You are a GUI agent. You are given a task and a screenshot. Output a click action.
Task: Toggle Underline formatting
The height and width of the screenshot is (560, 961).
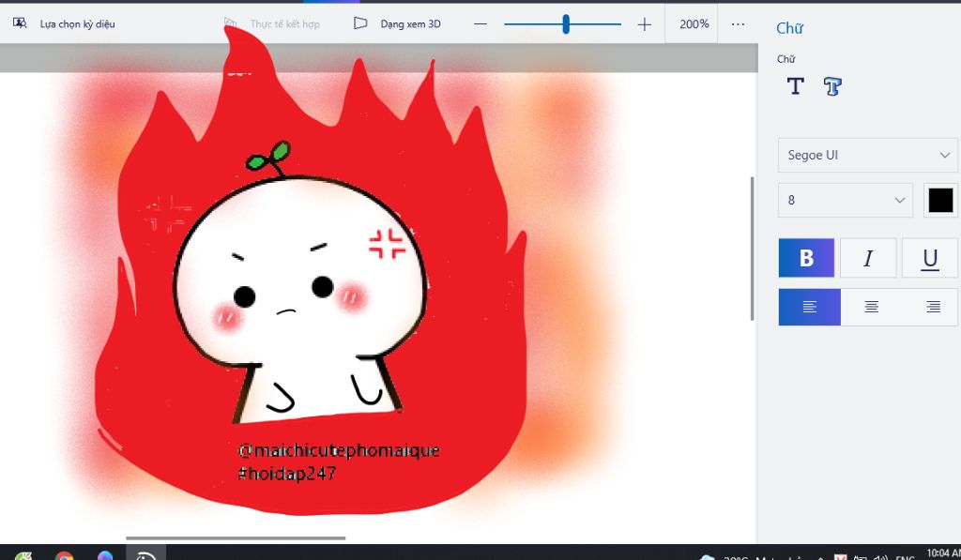pyautogui.click(x=930, y=258)
